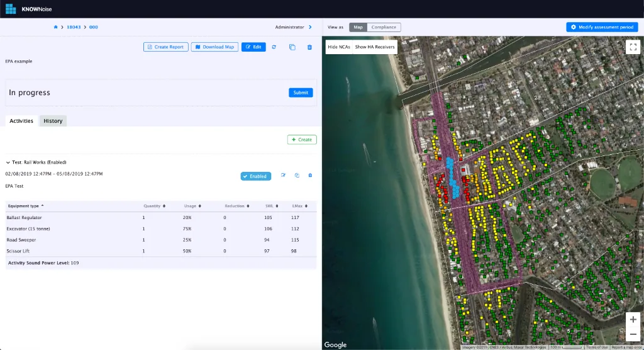This screenshot has width=644, height=350.
Task: Zoom in on the map
Action: click(x=633, y=320)
